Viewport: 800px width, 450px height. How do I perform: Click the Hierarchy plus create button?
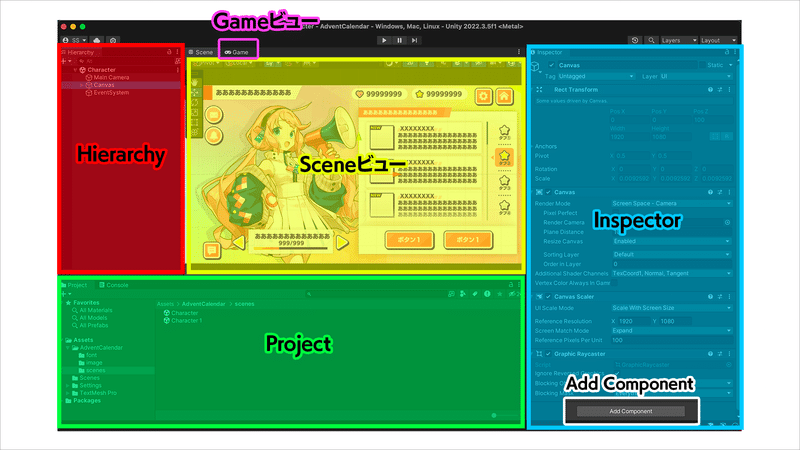coord(64,61)
